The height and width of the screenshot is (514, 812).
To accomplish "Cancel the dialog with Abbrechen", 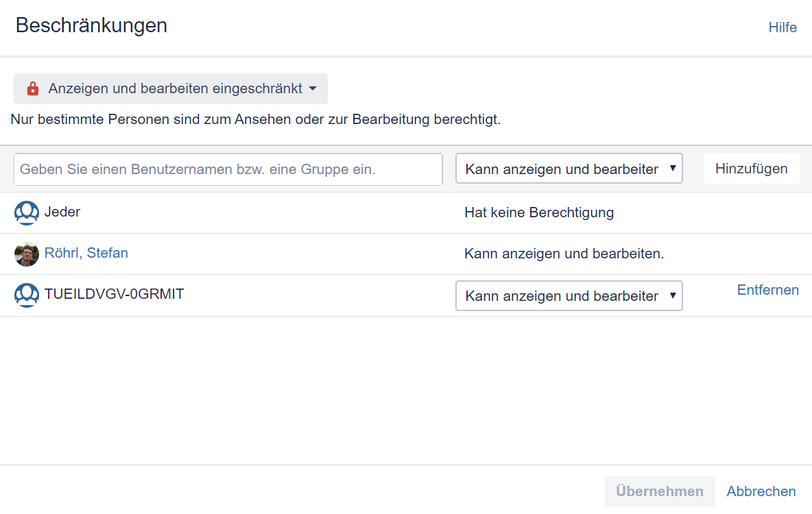I will [x=761, y=491].
